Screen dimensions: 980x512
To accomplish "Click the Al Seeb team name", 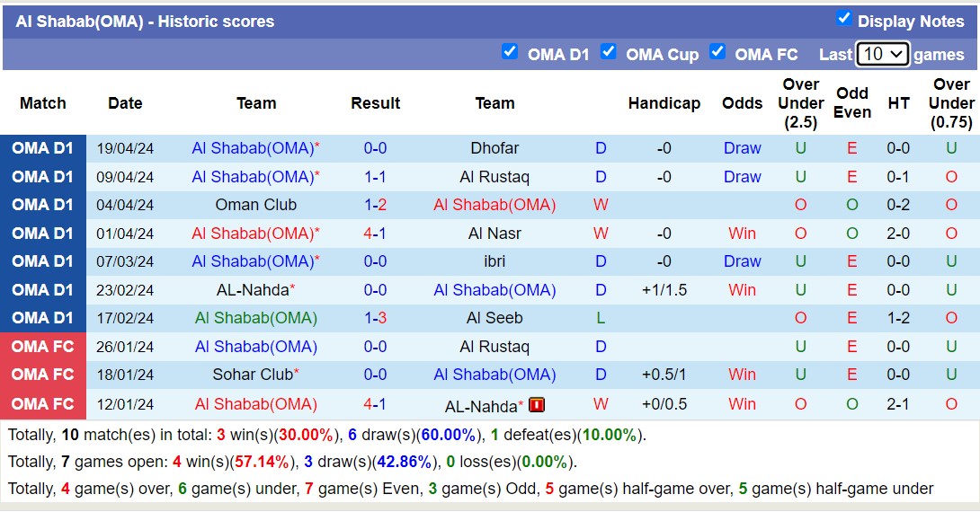I will (494, 318).
